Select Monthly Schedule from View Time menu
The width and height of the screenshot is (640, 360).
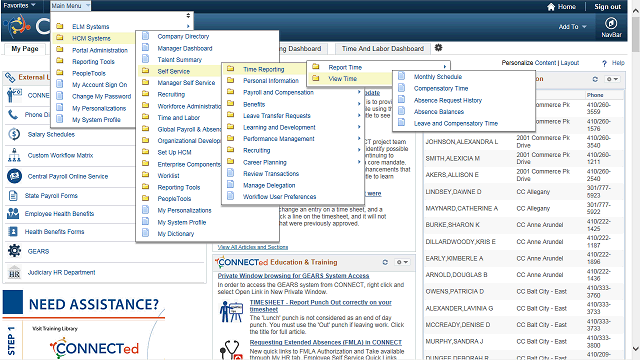point(438,77)
